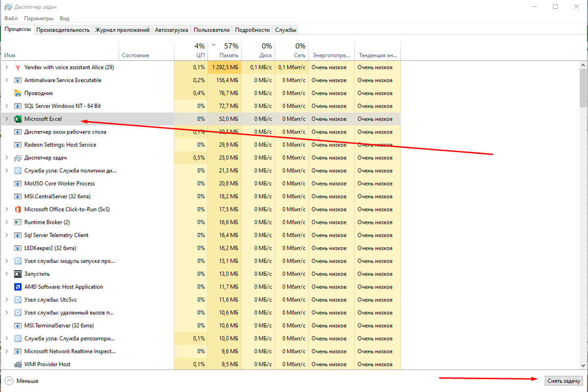Expand the Microsoft Excel process group
This screenshot has width=588, height=392.
click(x=6, y=119)
